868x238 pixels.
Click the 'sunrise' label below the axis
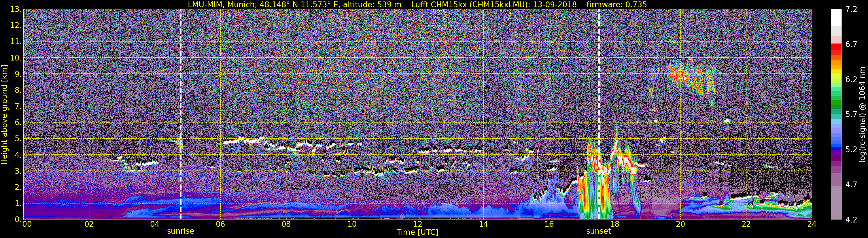pyautogui.click(x=181, y=231)
